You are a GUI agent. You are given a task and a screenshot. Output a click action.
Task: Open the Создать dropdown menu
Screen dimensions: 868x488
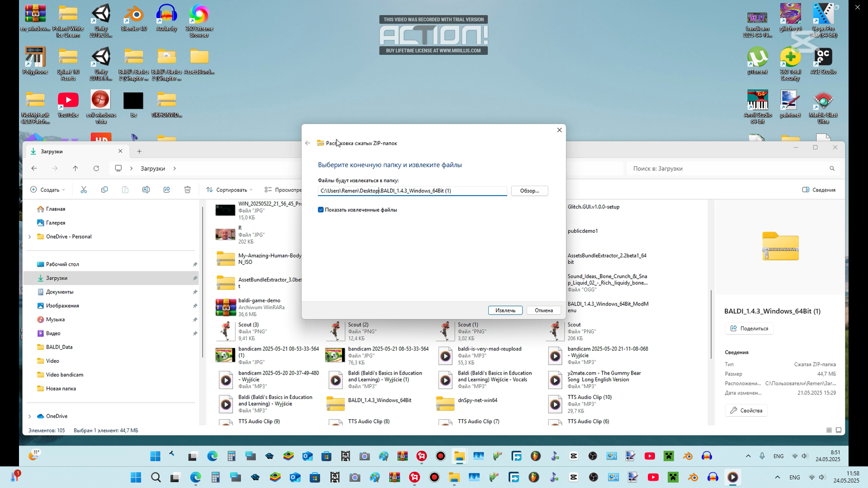point(47,190)
